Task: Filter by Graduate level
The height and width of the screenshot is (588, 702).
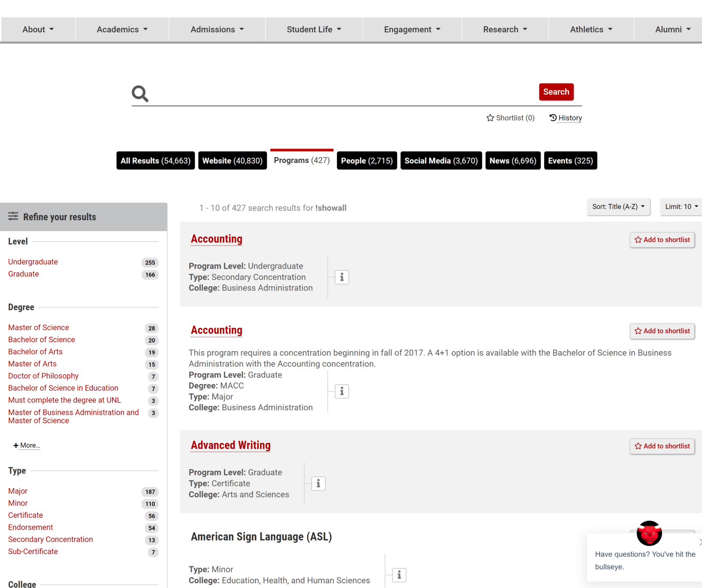Action: [24, 274]
